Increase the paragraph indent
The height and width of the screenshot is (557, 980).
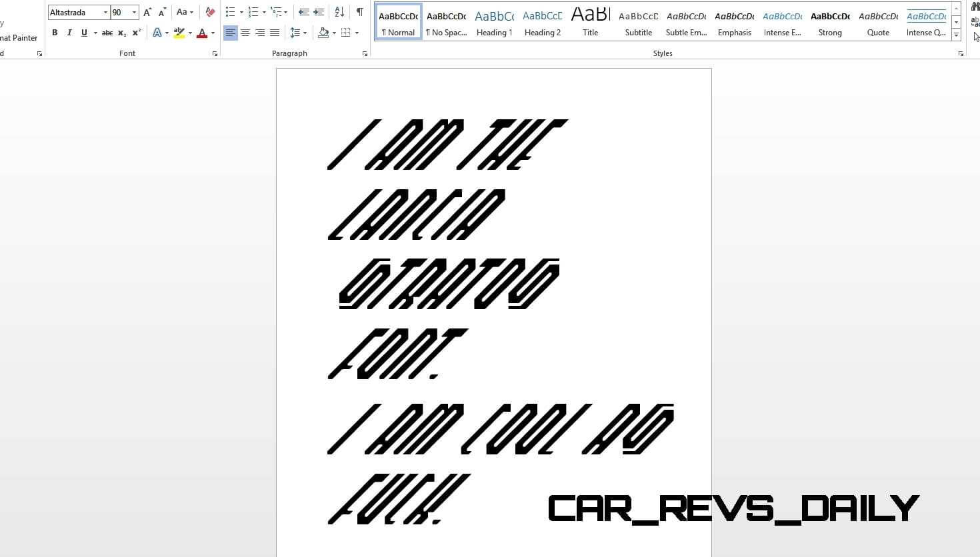pyautogui.click(x=319, y=12)
